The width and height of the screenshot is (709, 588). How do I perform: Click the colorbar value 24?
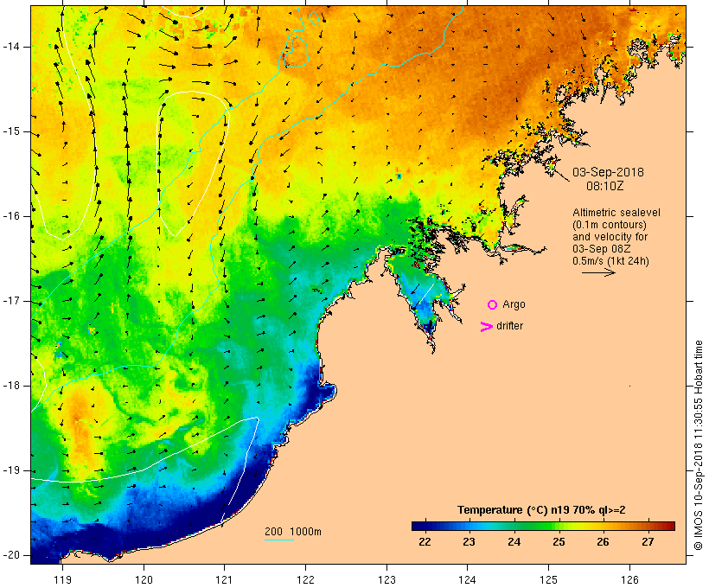pyautogui.click(x=514, y=542)
